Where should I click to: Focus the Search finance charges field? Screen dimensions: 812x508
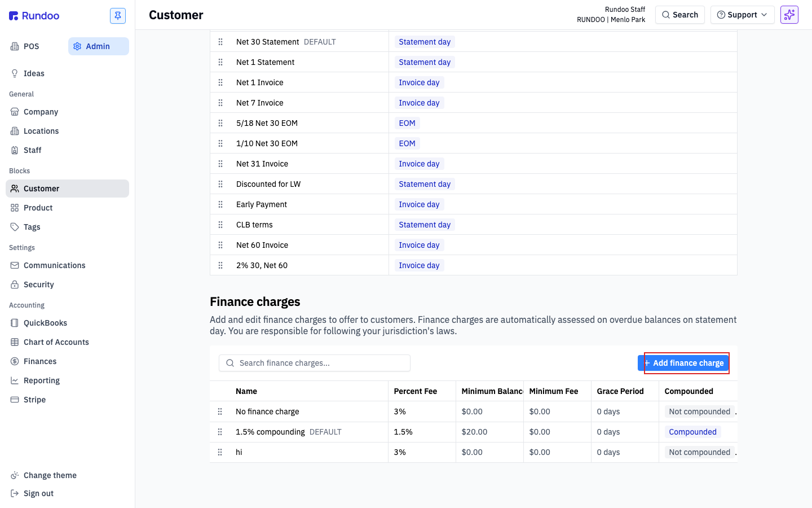315,363
